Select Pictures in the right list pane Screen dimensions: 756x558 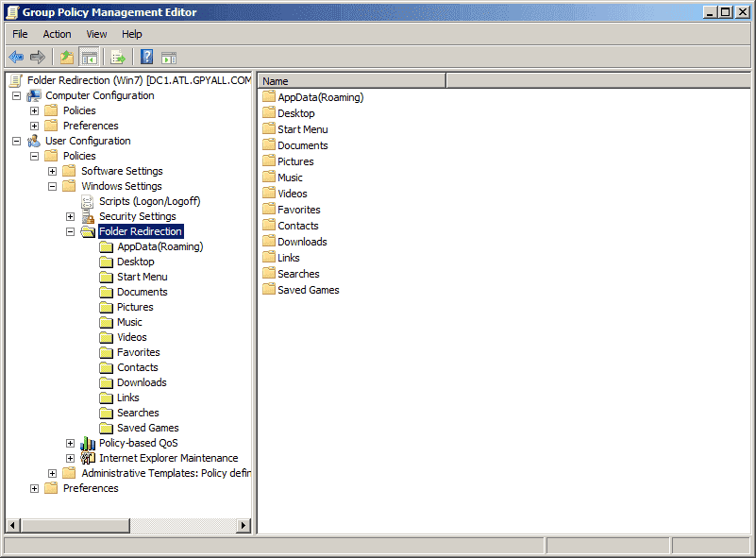coord(295,161)
